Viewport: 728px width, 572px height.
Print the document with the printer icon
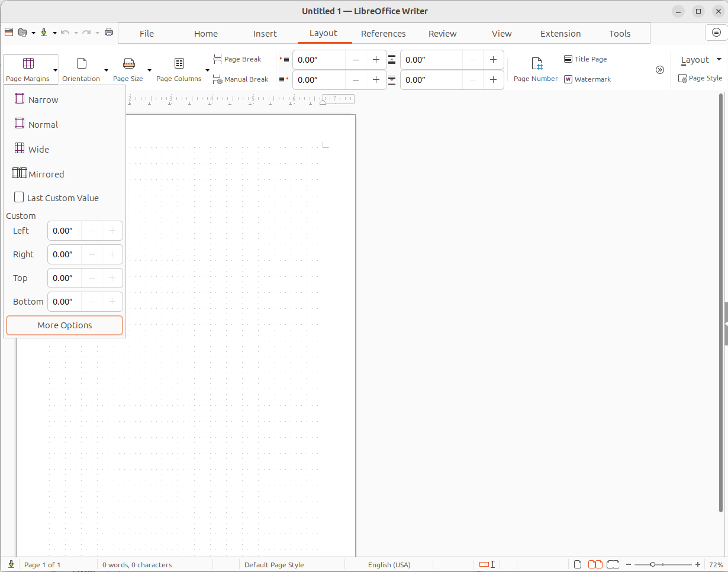pos(109,33)
